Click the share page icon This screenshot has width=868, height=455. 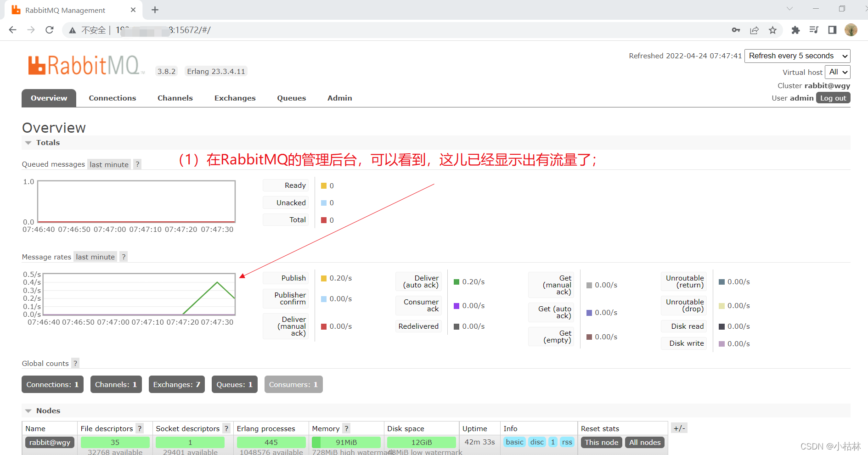pyautogui.click(x=754, y=30)
